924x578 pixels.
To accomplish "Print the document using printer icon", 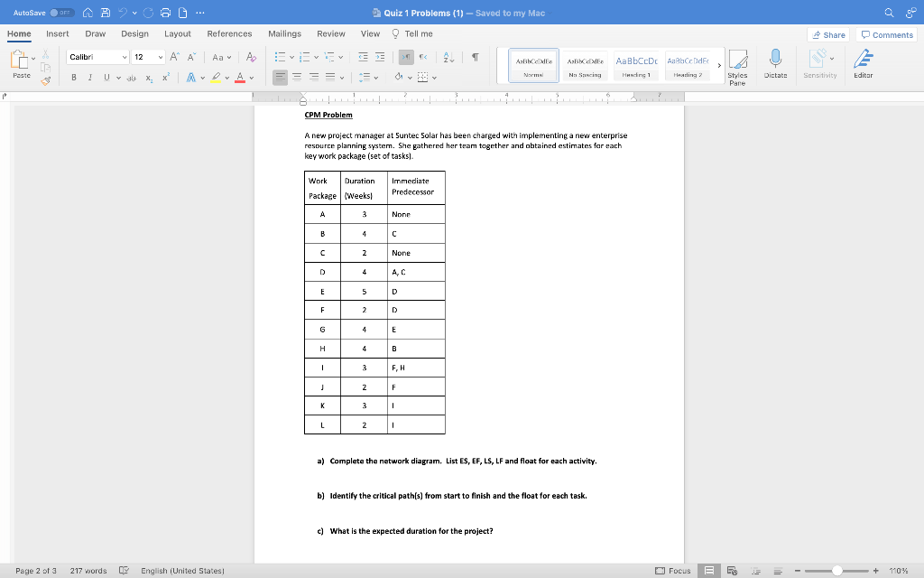I will tap(166, 13).
